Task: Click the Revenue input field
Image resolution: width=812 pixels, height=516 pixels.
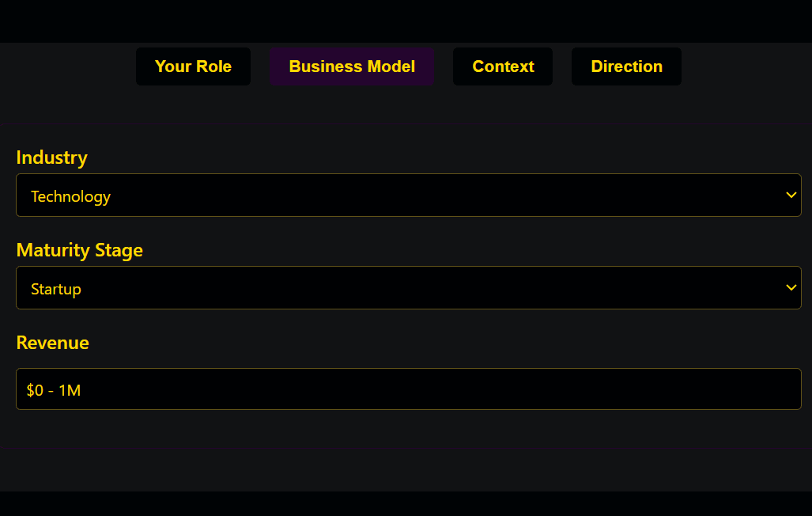Action: (x=408, y=389)
